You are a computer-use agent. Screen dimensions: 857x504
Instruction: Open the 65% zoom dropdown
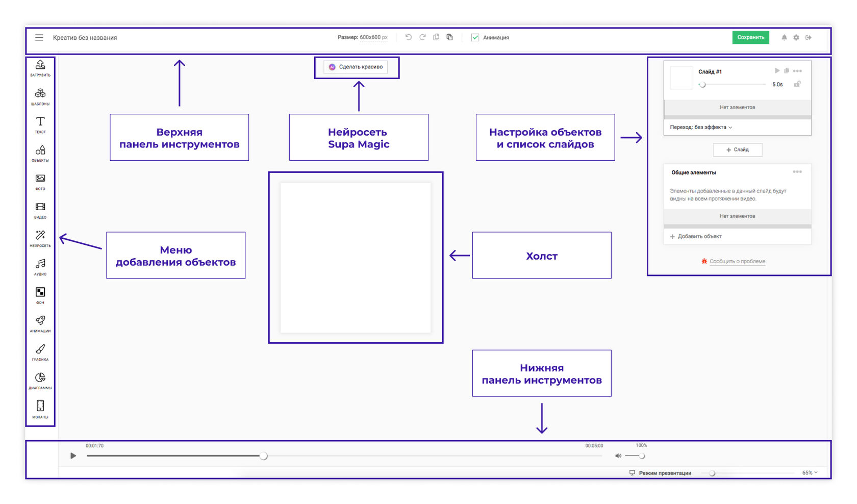810,473
